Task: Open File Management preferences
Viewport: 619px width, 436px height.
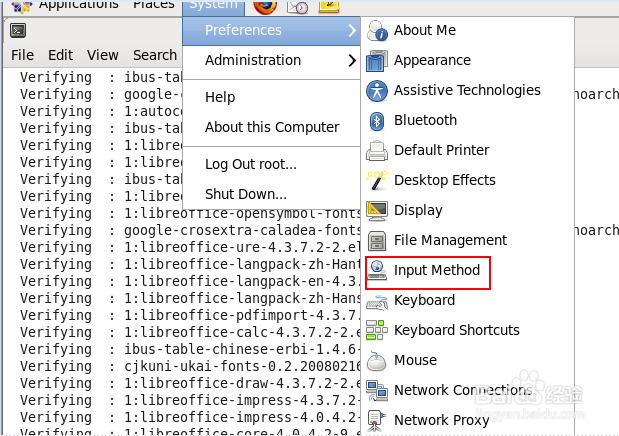Action: (450, 241)
